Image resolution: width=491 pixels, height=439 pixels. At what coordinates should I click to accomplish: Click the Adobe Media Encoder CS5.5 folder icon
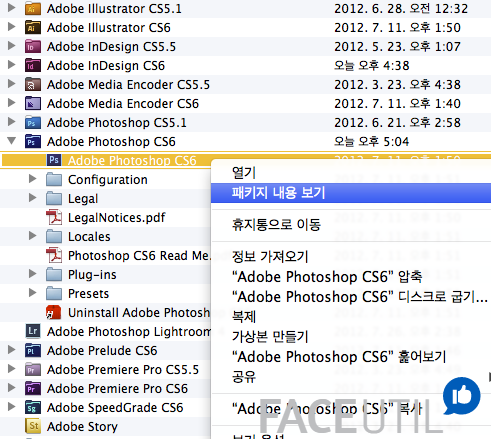point(33,85)
